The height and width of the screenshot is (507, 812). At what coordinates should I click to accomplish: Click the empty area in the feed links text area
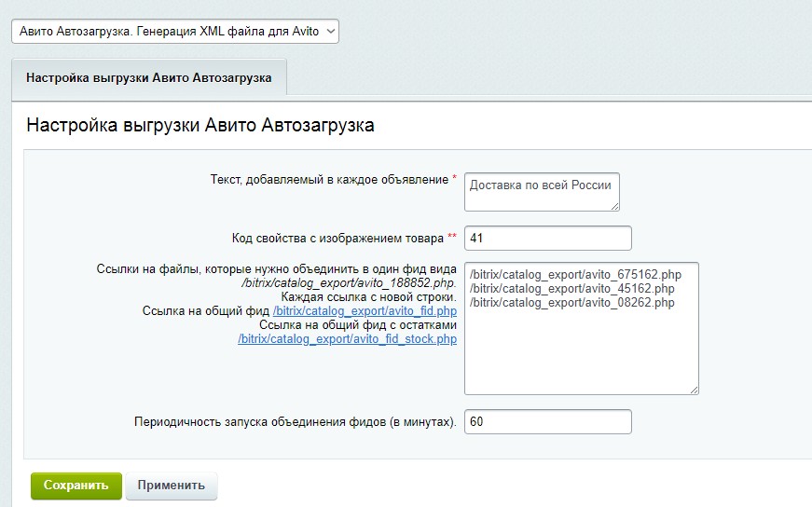580,349
